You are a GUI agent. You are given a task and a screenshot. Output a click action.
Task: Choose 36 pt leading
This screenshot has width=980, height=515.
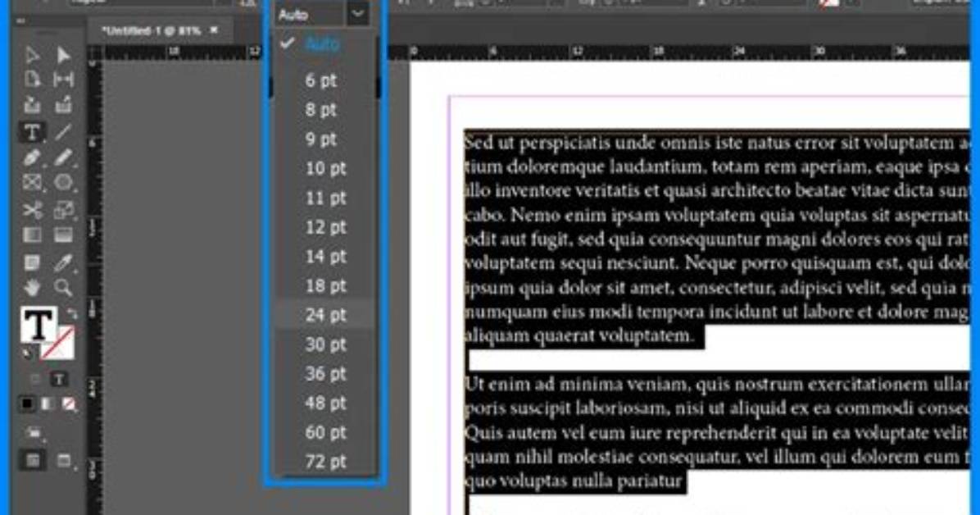coord(325,374)
